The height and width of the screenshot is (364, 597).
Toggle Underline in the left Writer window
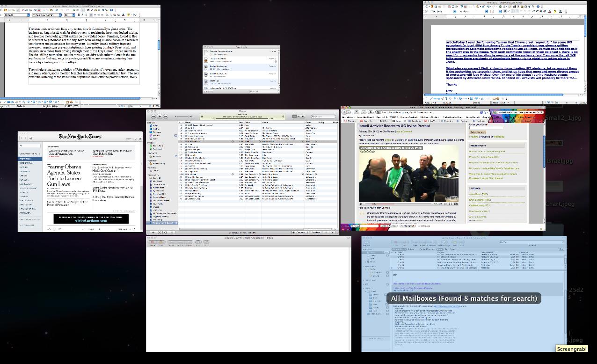(87, 15)
